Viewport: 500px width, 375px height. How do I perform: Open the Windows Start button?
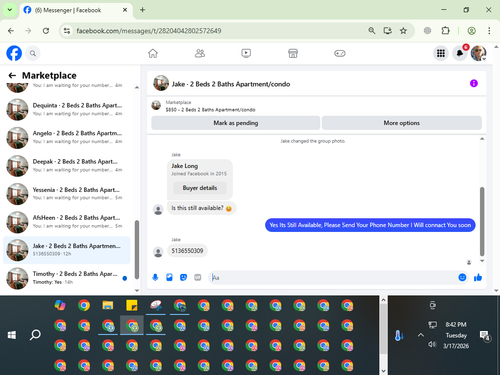pos(12,335)
